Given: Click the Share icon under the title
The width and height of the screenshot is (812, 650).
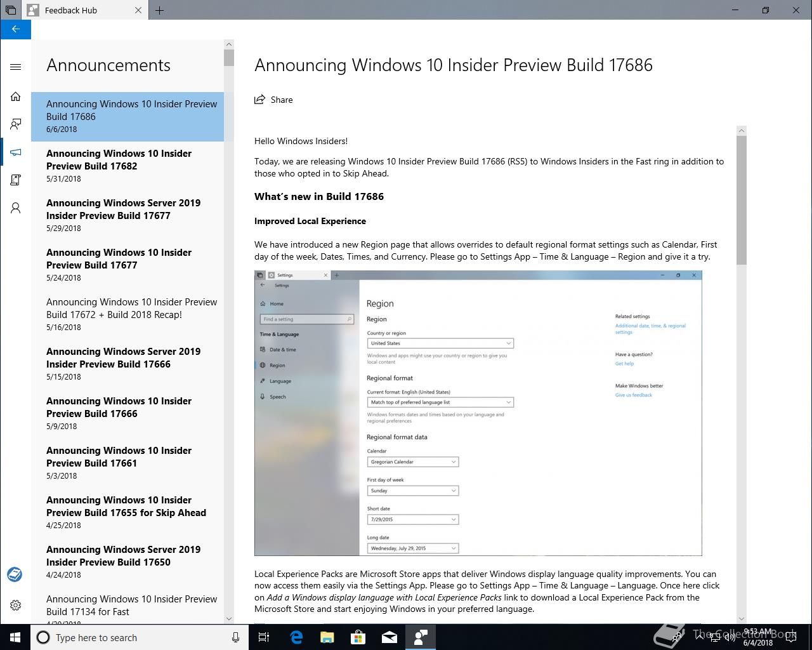Looking at the screenshot, I should coord(259,100).
